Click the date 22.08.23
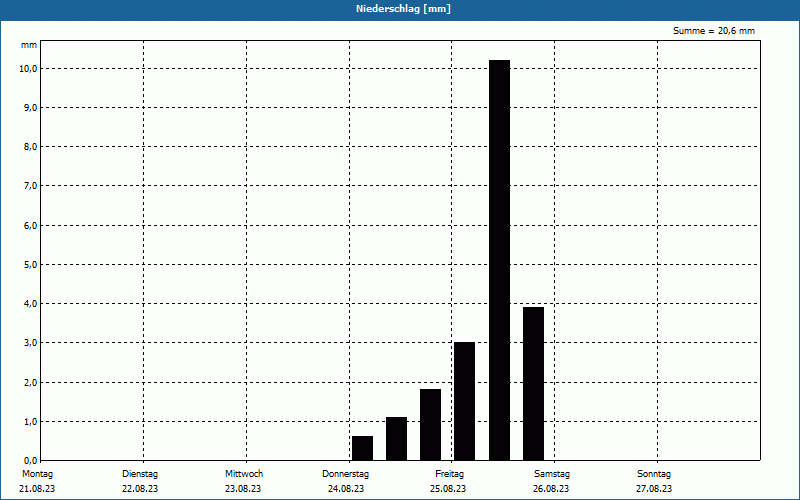800x500 pixels. point(140,489)
